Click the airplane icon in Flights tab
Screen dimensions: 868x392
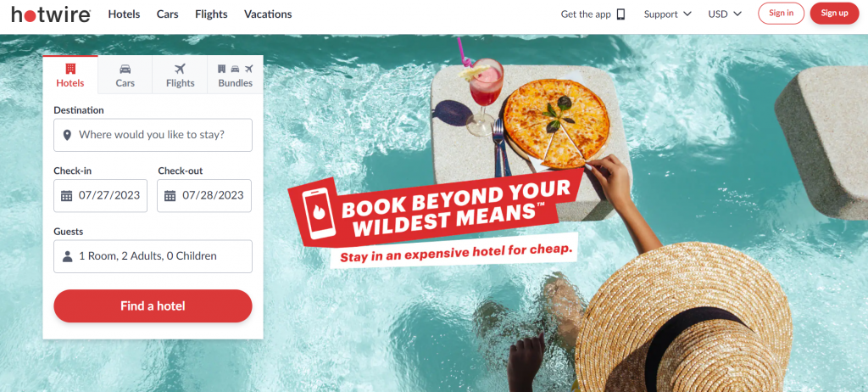coord(180,69)
